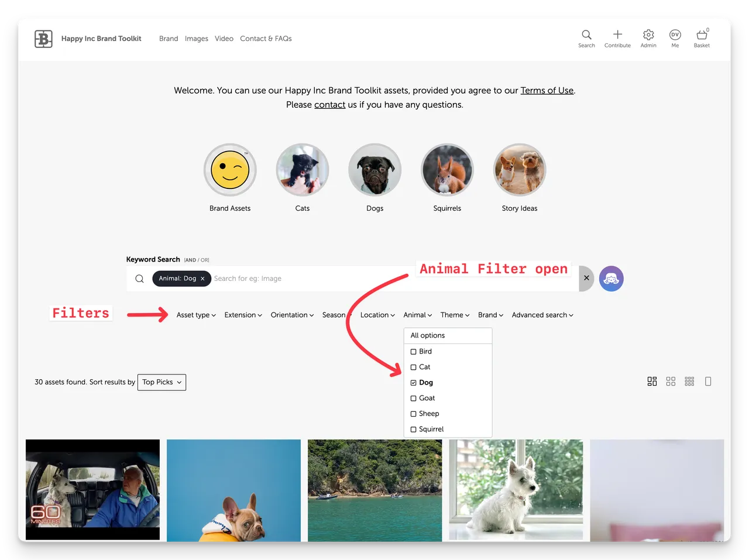Click the purple avatar icon beside the search bar
The height and width of the screenshot is (560, 749).
[x=611, y=279]
